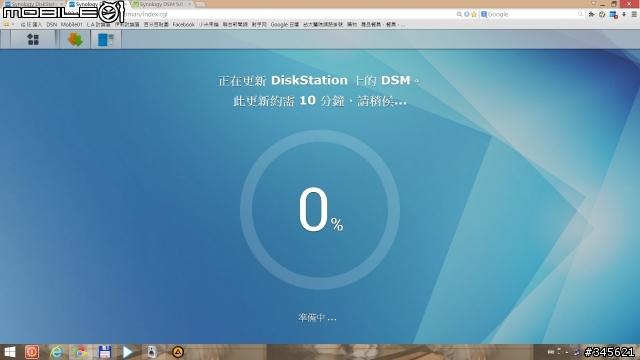The width and height of the screenshot is (640, 360).
Task: Click the Google search box
Action: (532, 14)
